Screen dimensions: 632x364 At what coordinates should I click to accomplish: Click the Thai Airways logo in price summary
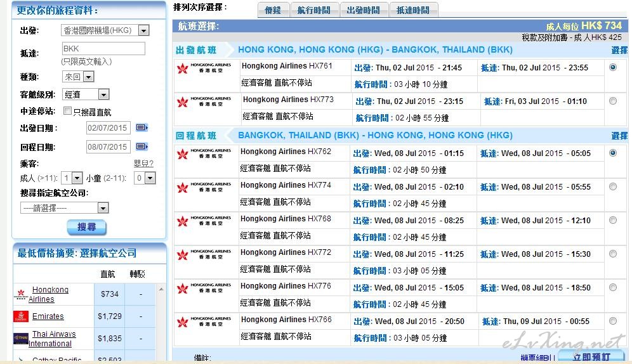pos(21,338)
